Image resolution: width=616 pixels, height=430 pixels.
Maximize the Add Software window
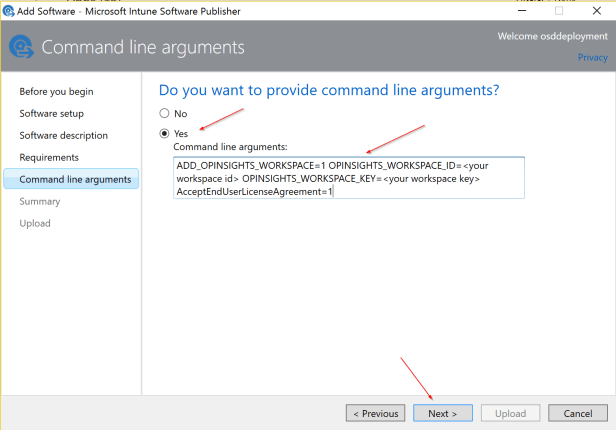(559, 11)
